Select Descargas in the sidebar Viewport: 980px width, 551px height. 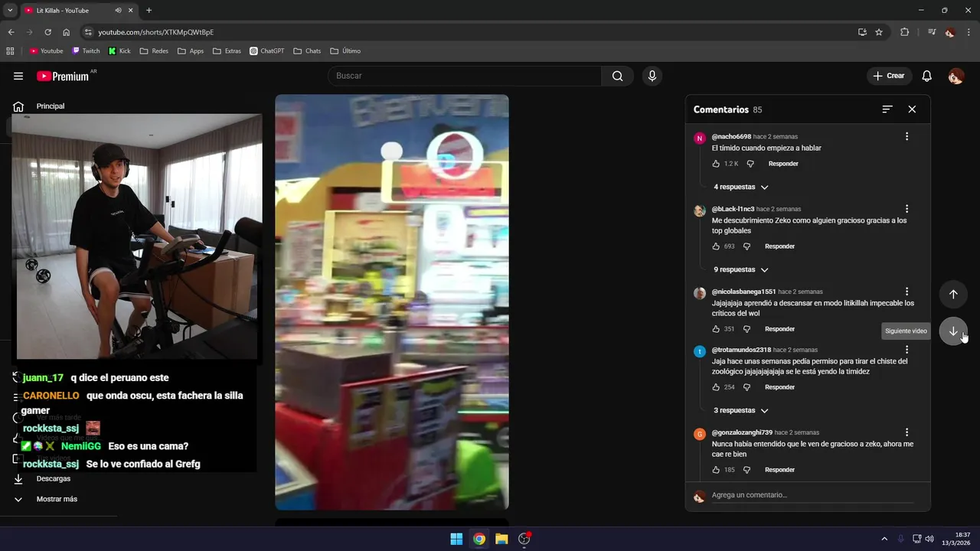point(53,478)
